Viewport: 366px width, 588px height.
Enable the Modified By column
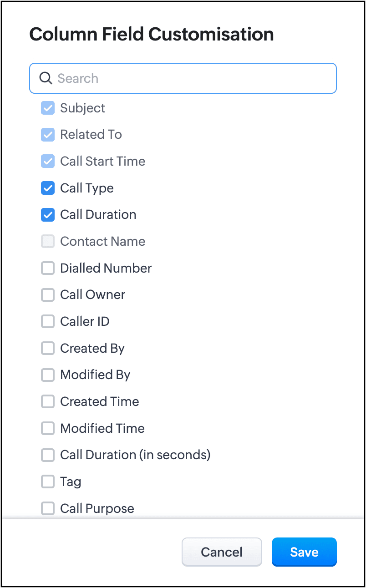tap(48, 375)
